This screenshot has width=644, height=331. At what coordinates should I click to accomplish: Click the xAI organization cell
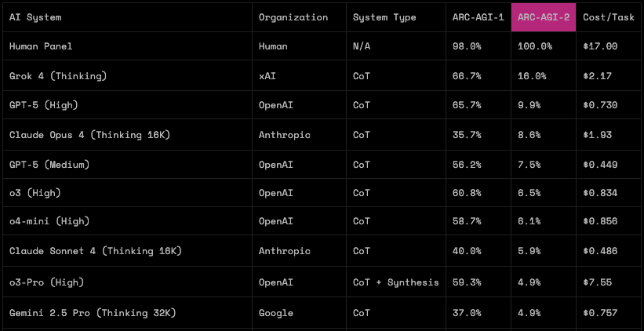(267, 76)
